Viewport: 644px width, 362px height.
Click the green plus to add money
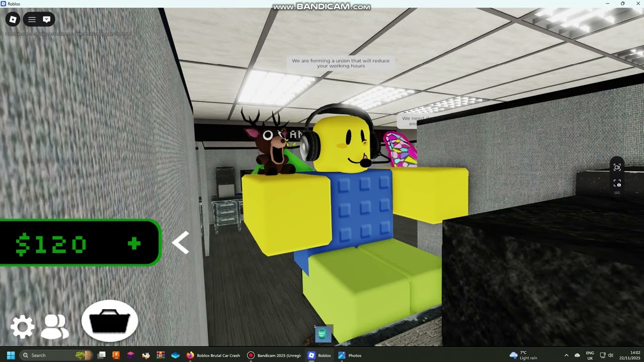(134, 244)
